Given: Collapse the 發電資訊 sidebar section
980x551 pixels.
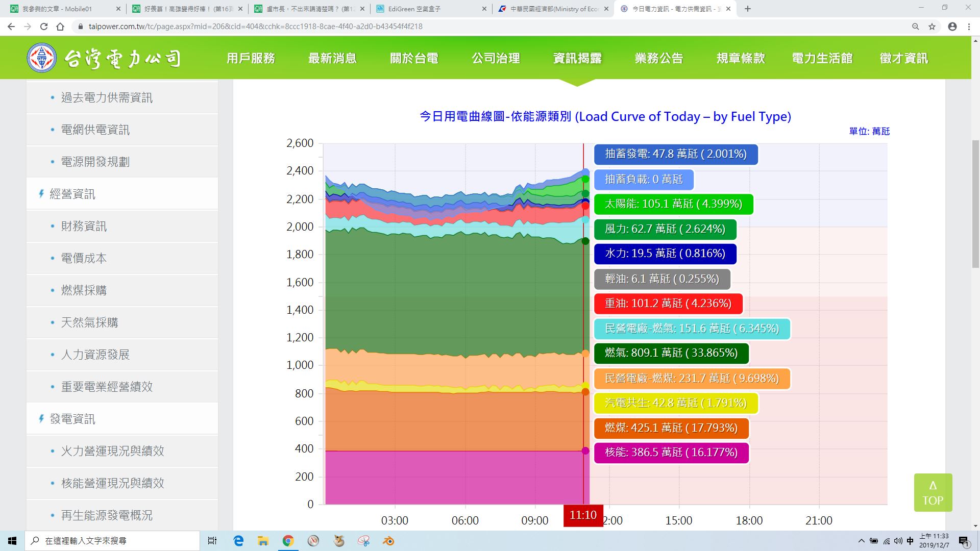Looking at the screenshot, I should [72, 419].
